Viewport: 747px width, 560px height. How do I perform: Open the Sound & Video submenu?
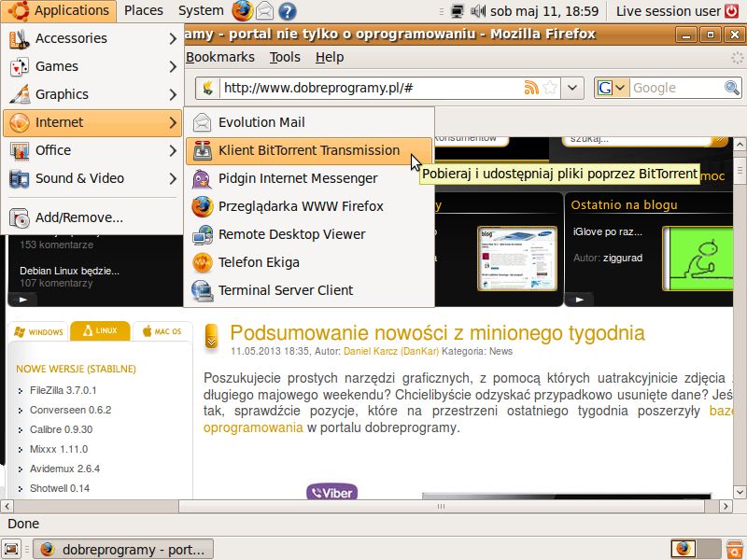point(92,178)
